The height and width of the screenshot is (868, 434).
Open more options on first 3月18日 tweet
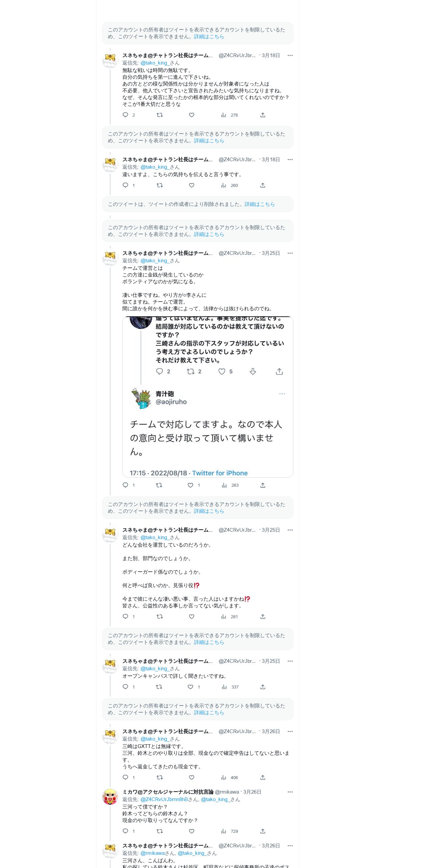290,55
